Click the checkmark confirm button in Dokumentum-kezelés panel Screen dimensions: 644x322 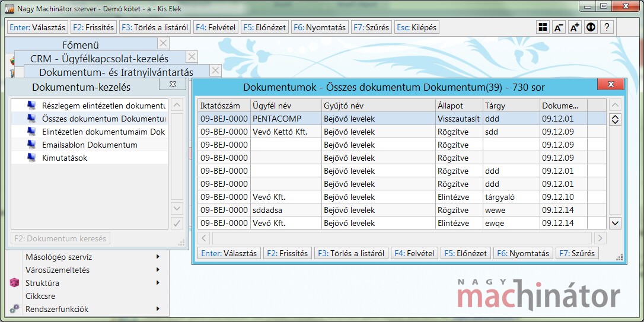click(176, 223)
